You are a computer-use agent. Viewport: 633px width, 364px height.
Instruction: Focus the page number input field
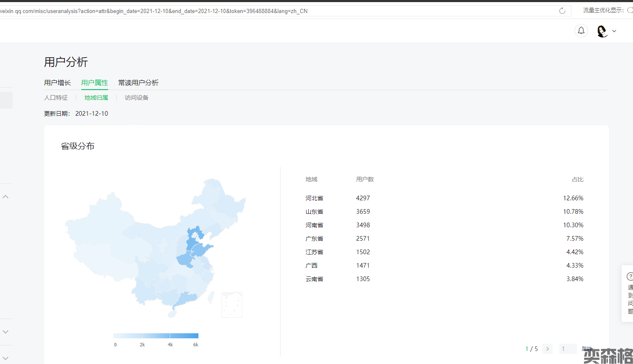(x=568, y=349)
